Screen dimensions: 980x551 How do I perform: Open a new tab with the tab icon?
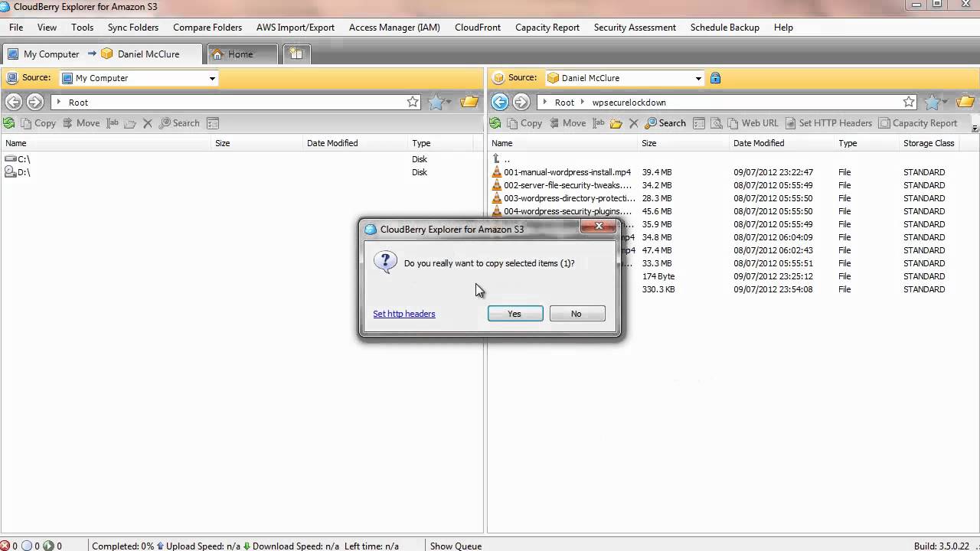(296, 54)
